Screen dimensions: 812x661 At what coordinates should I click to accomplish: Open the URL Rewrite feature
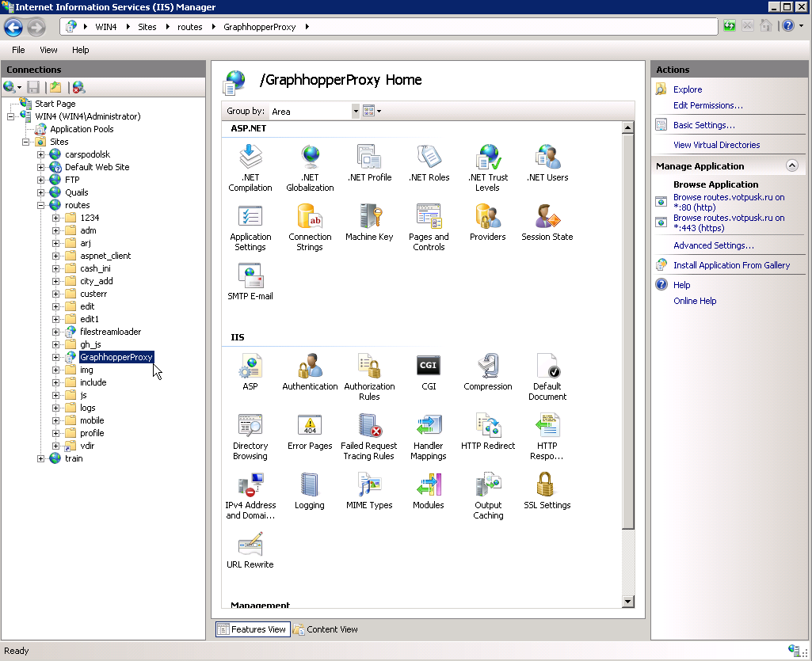tap(250, 551)
